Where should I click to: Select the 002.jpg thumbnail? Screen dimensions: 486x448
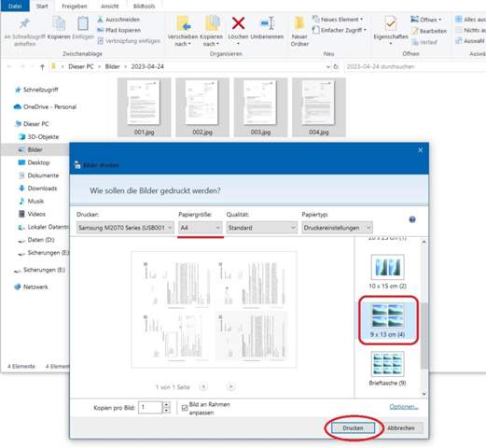(x=202, y=107)
